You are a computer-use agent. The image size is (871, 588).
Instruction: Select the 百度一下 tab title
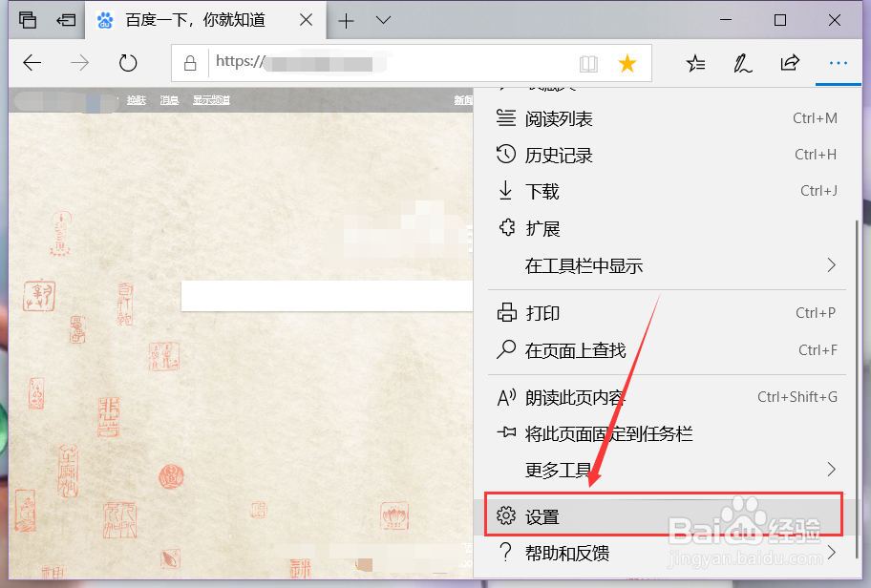tap(195, 21)
